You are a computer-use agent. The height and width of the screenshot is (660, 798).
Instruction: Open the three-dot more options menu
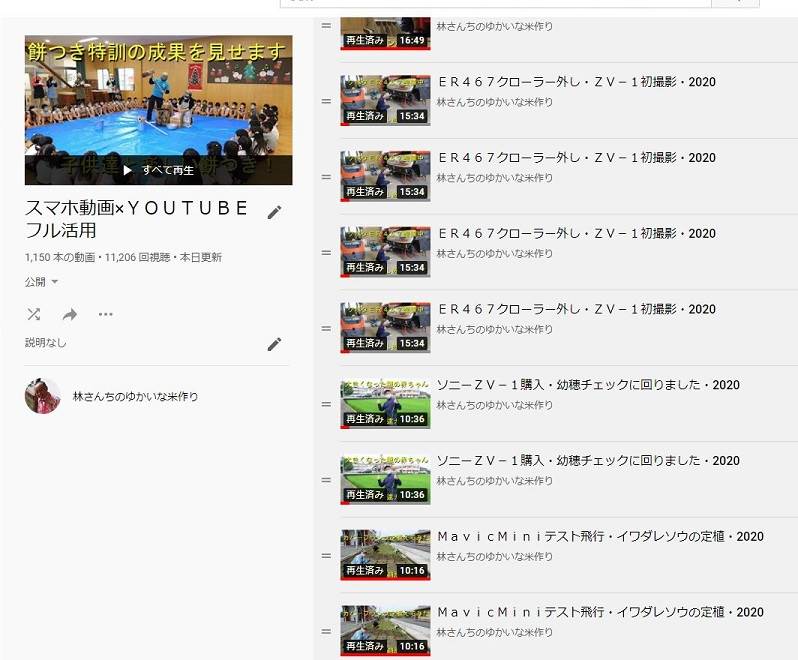pos(105,314)
